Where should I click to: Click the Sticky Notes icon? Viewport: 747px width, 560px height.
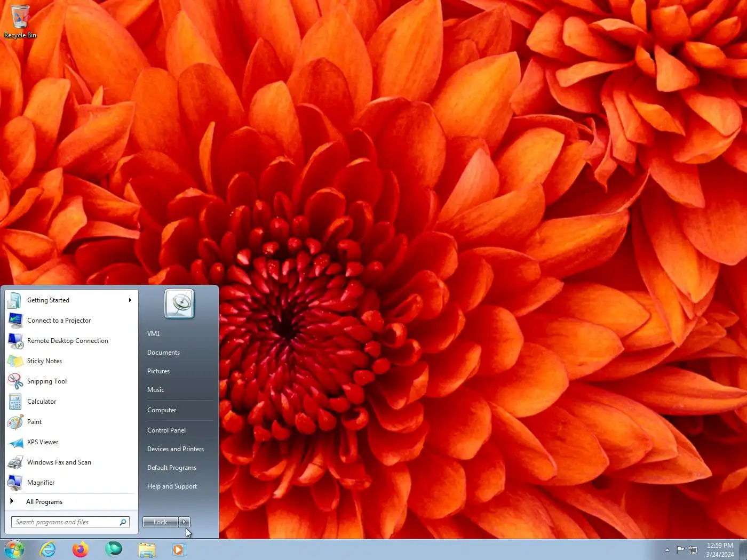15,361
